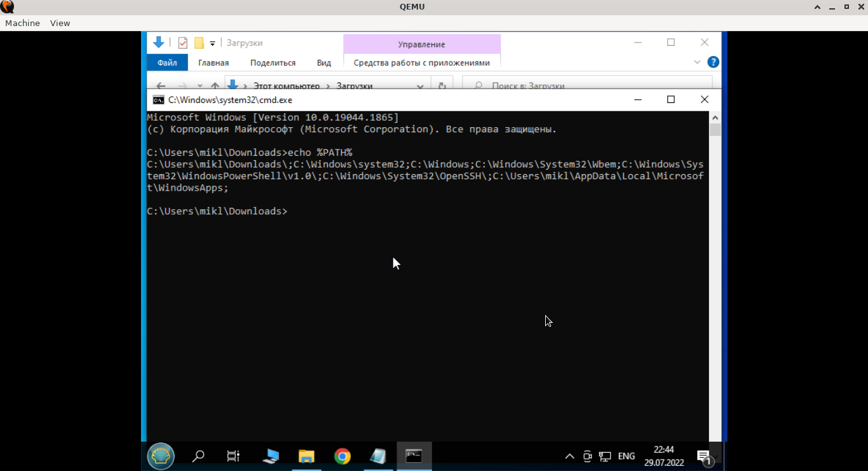Open recent locations dropdown in Explorer
The height and width of the screenshot is (471, 868).
(x=200, y=86)
